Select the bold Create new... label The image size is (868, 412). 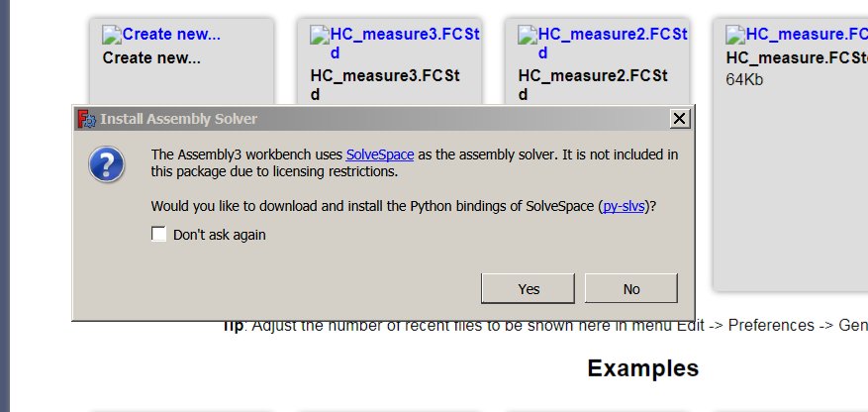coord(151,57)
